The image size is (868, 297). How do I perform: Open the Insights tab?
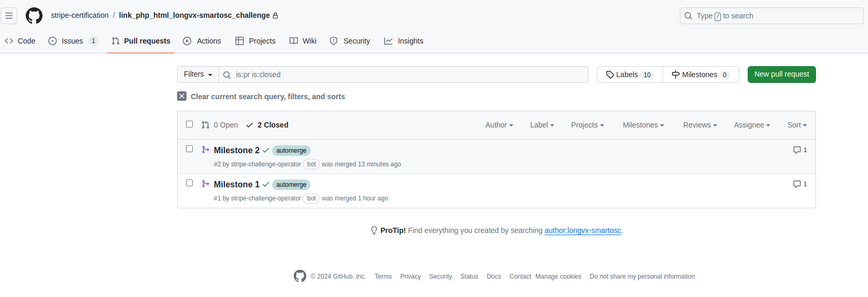[404, 41]
